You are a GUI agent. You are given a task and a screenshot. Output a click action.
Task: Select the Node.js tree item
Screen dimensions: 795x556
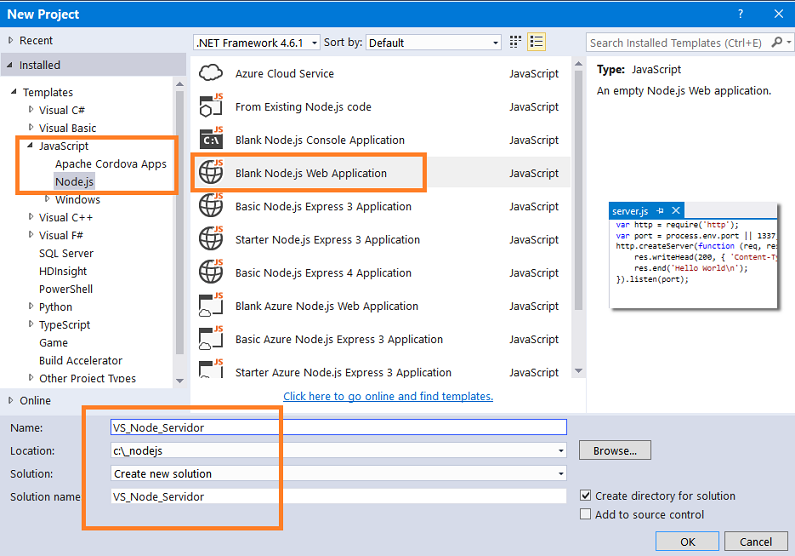[74, 181]
